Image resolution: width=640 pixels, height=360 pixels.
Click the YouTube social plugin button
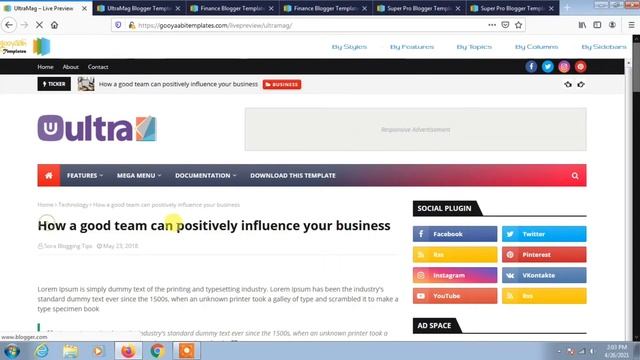point(455,296)
